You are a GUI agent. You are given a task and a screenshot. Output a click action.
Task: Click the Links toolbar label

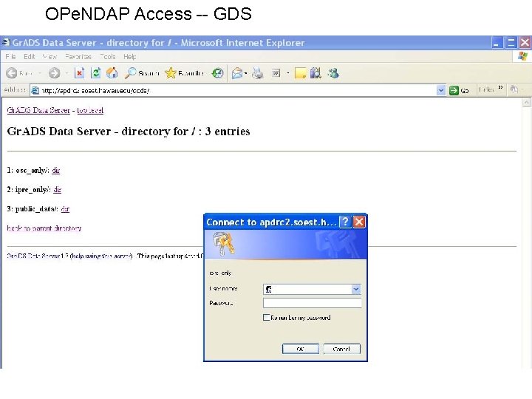point(486,89)
